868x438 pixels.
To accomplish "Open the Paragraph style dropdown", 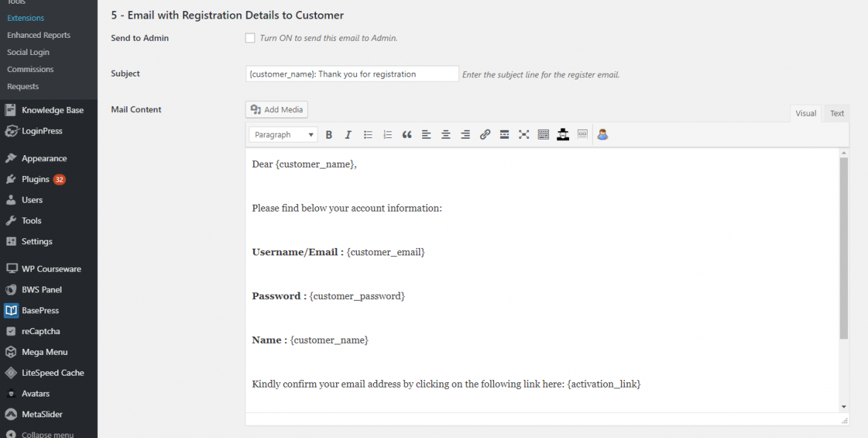I will click(x=282, y=134).
